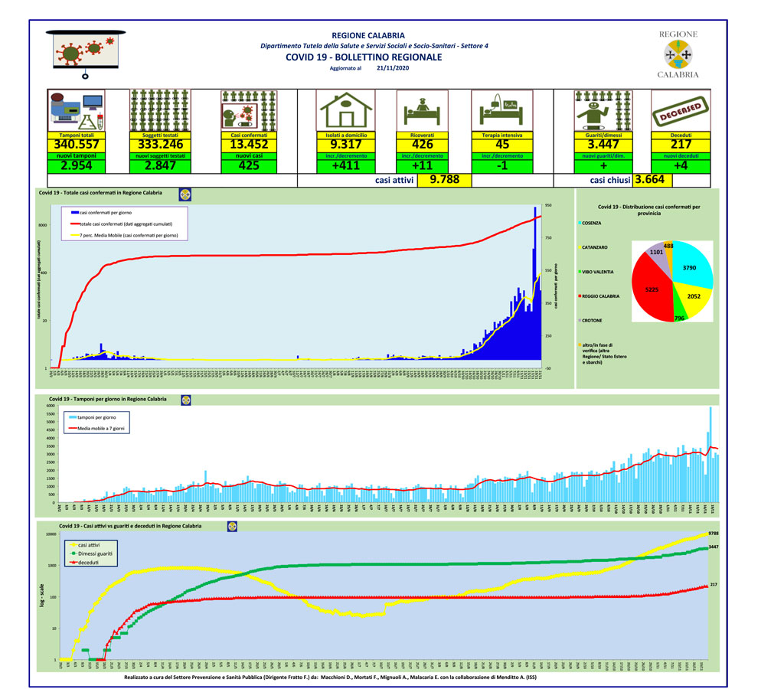Click the COVID 19 - BOLLETTINO REGIONALE heading
Viewport: 784px width, 689px height.
click(364, 57)
